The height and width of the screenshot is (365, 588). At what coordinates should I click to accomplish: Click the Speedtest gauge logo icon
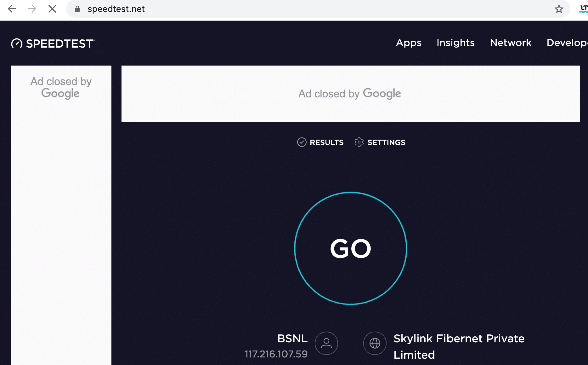point(16,44)
